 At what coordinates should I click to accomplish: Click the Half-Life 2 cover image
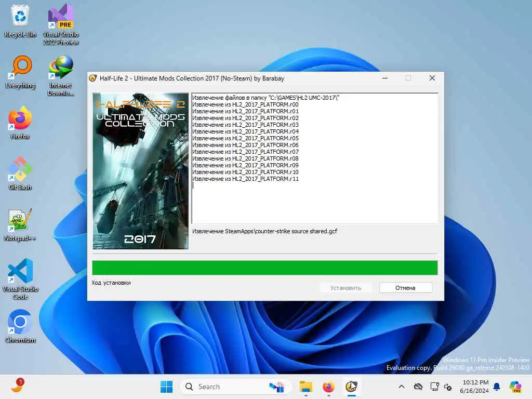coord(140,171)
